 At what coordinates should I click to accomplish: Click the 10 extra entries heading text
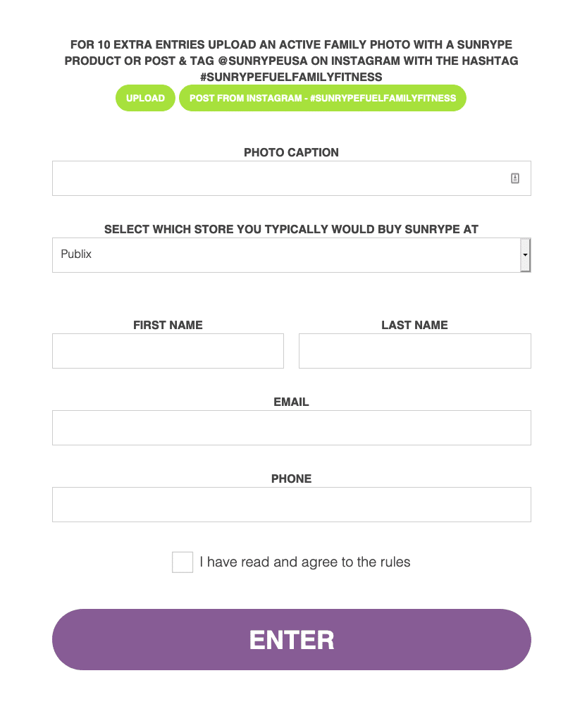click(291, 61)
